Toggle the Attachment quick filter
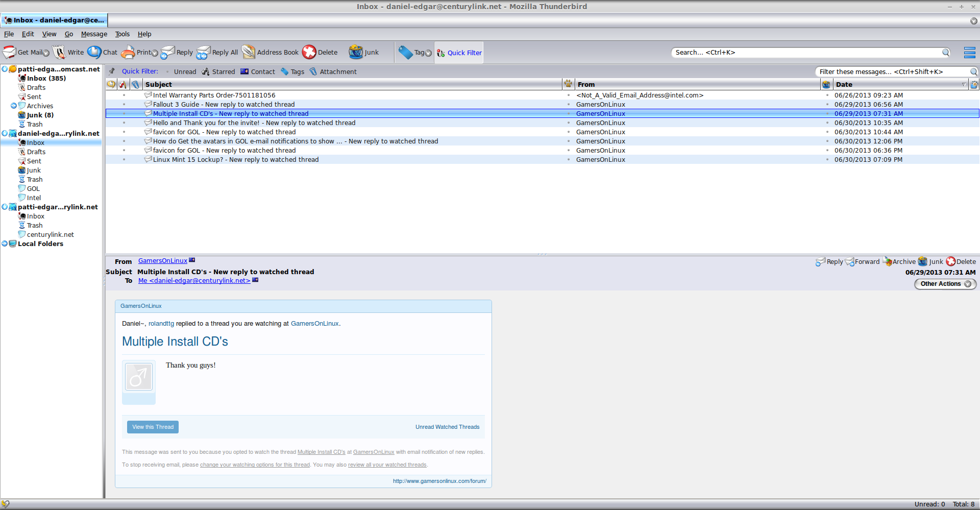The width and height of the screenshot is (980, 510). 333,71
